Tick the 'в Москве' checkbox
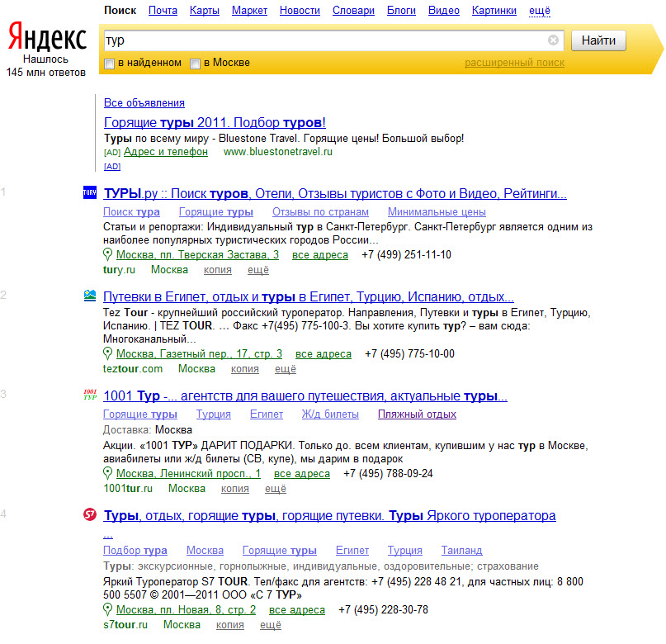666x644 pixels. (x=195, y=64)
